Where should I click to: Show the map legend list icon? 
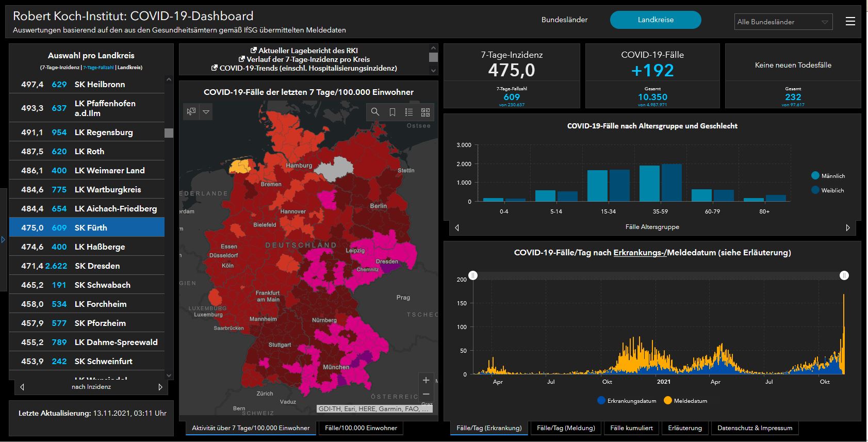[409, 112]
